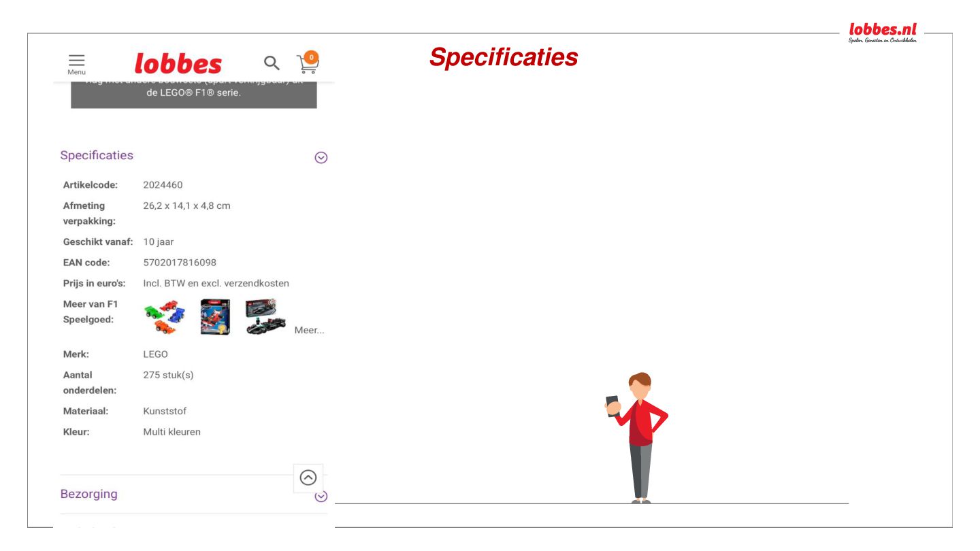The height and width of the screenshot is (551, 980).
Task: Click the scroll-to-top arrow button
Action: coord(308,478)
